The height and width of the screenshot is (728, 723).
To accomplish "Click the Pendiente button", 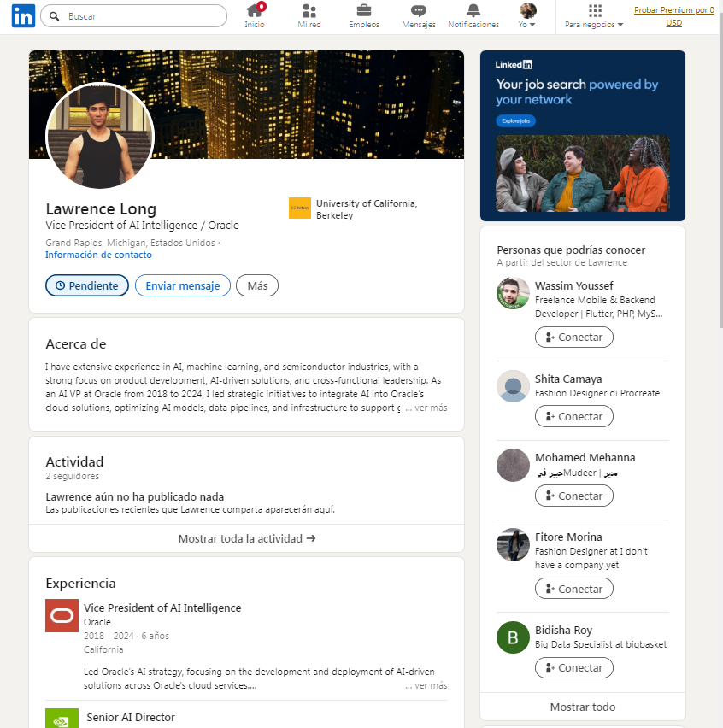I will (87, 285).
